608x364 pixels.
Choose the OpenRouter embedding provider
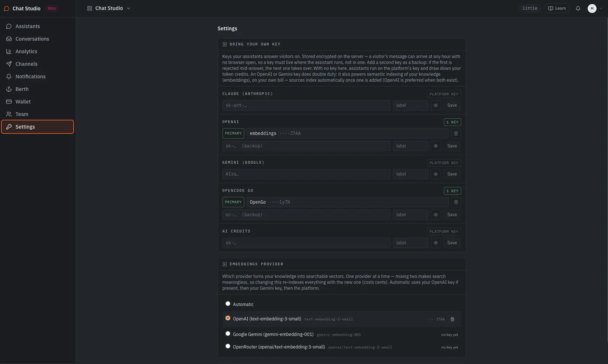pos(228,346)
